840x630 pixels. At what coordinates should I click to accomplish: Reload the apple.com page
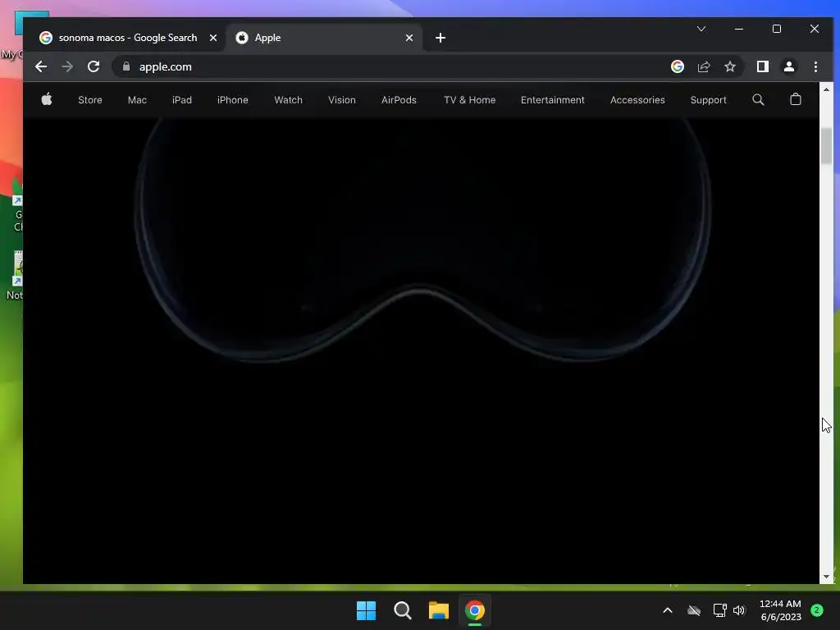tap(94, 66)
